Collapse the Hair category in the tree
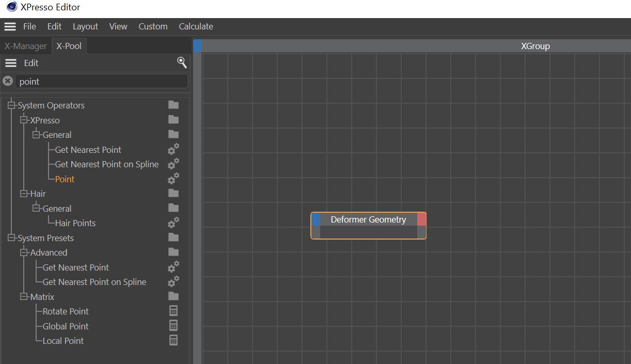The image size is (631, 364). coord(24,194)
